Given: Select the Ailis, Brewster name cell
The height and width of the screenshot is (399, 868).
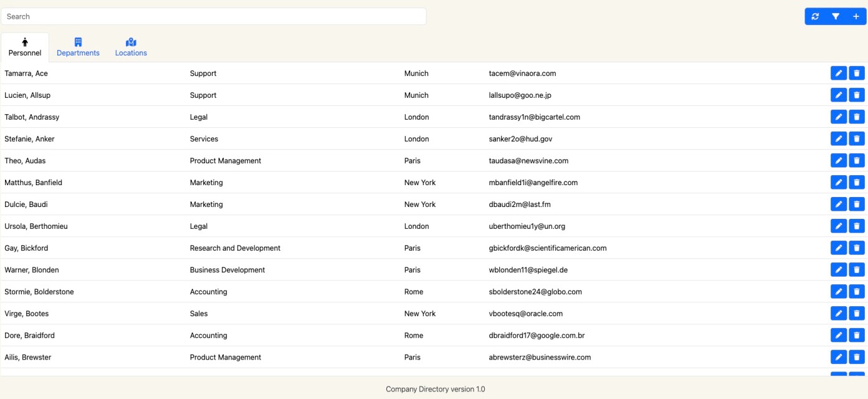Looking at the screenshot, I should (x=28, y=357).
